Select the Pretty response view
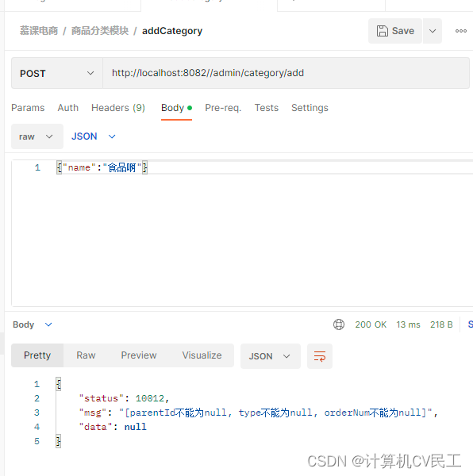The height and width of the screenshot is (476, 473). click(37, 355)
